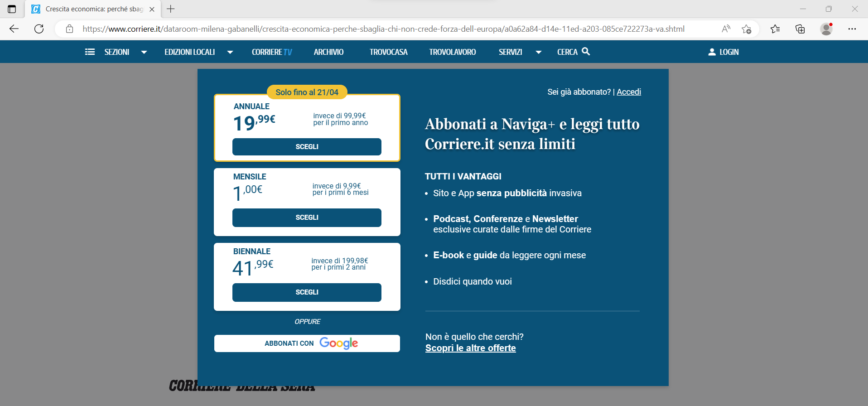Choose the Mensile plan Scegli button

[307, 217]
